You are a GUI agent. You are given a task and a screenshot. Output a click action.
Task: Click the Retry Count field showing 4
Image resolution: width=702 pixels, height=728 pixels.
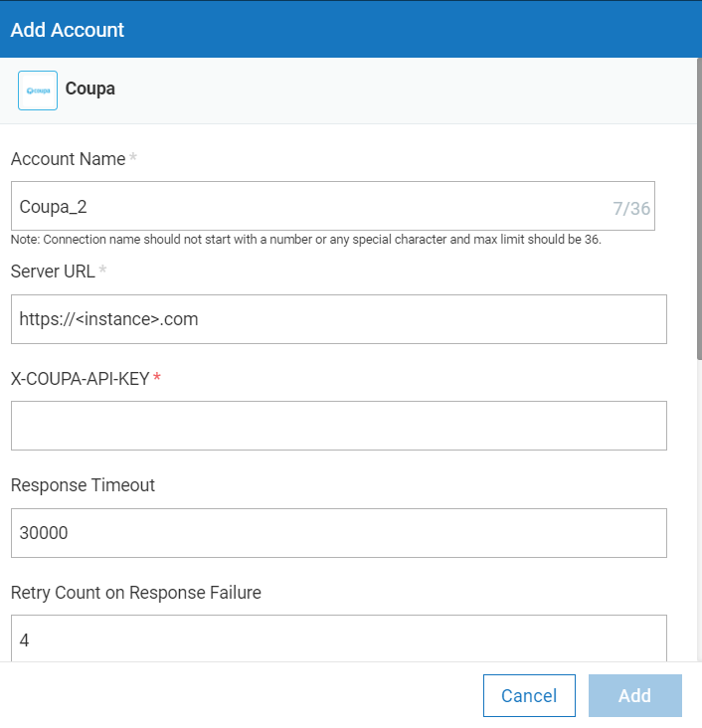coord(339,638)
